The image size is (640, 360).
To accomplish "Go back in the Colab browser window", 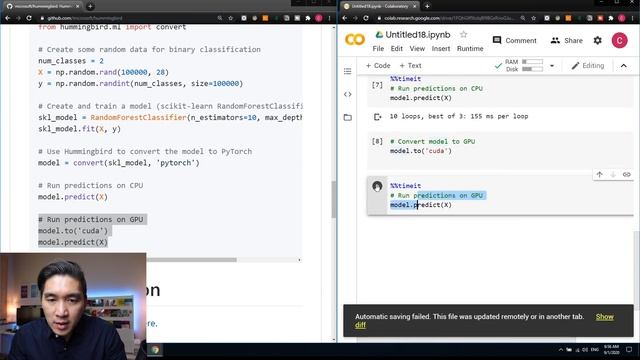I will tap(344, 18).
